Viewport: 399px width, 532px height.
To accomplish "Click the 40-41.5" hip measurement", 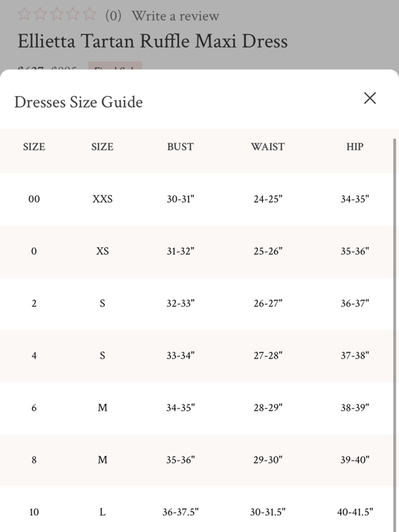I will click(x=355, y=512).
